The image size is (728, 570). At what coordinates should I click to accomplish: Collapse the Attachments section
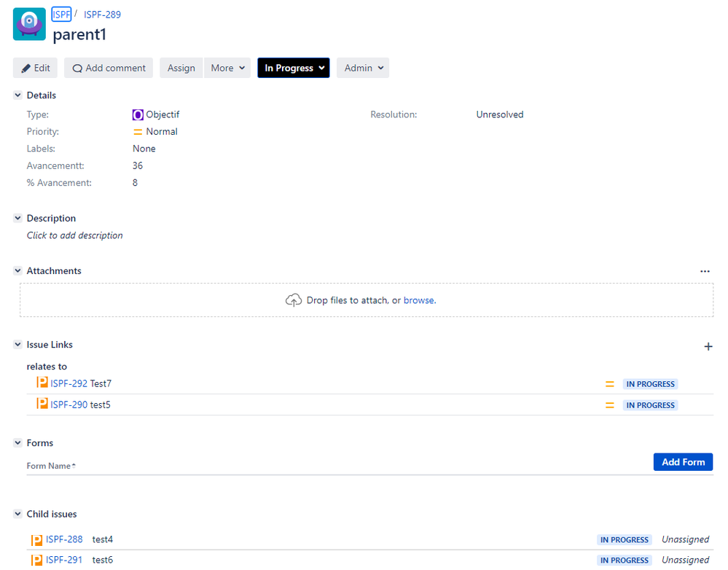click(17, 271)
